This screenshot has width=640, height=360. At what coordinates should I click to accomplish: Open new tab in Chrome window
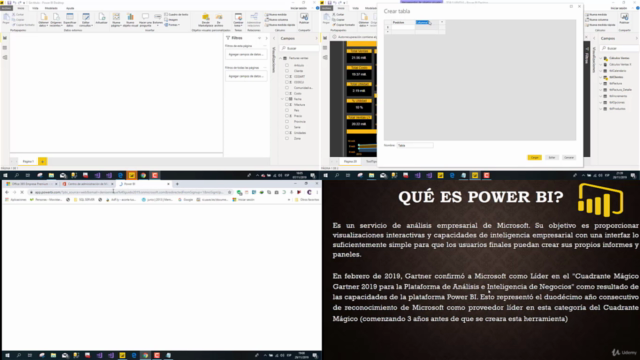click(177, 184)
